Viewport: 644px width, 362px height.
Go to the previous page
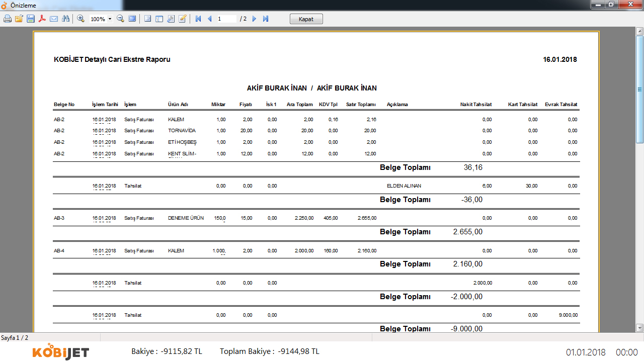pyautogui.click(x=210, y=19)
